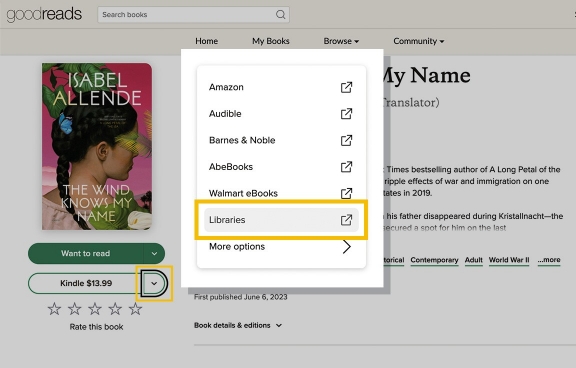Open the World War II genre link
The image size is (576, 368).
(x=509, y=260)
